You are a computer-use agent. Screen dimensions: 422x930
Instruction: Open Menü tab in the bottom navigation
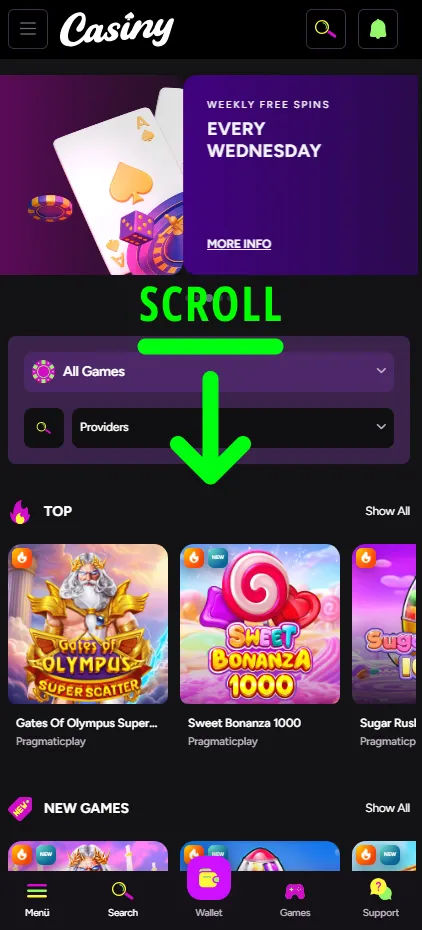click(x=37, y=899)
